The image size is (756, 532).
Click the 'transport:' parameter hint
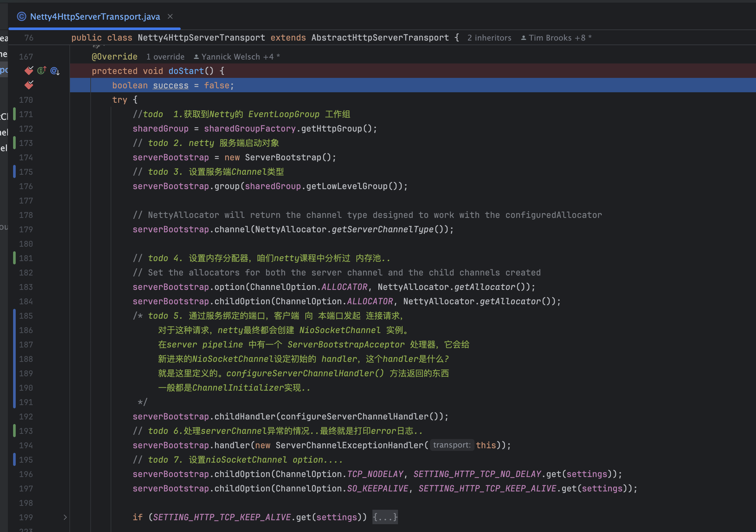pyautogui.click(x=452, y=445)
